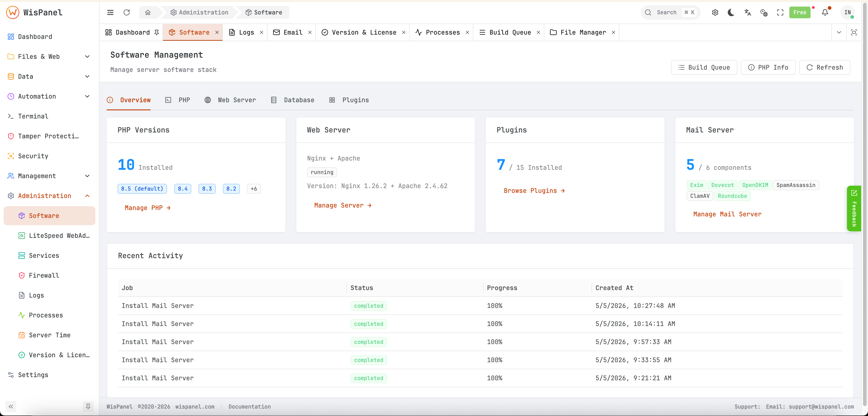Expand the Data sidebar menu

pyautogui.click(x=49, y=76)
